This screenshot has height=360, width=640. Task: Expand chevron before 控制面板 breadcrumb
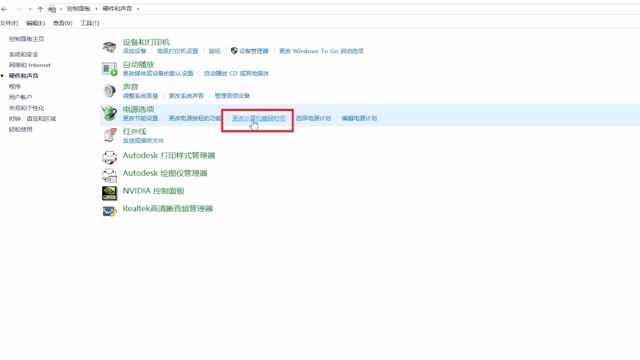61,9
